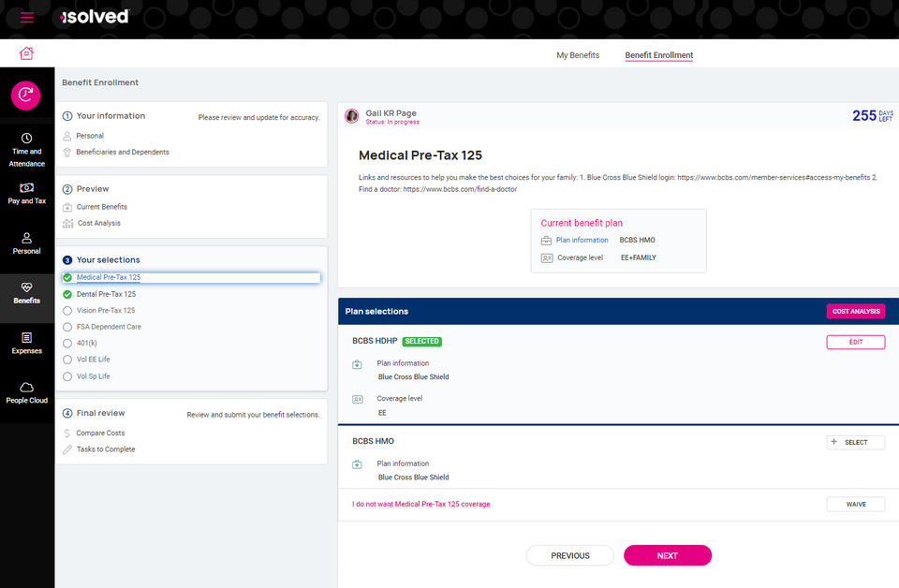This screenshot has width=899, height=588.
Task: Proceed with the NEXT button
Action: [x=668, y=556]
